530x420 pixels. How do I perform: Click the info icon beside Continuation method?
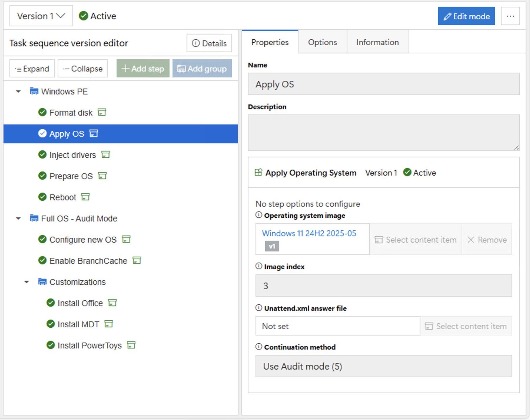(x=258, y=346)
